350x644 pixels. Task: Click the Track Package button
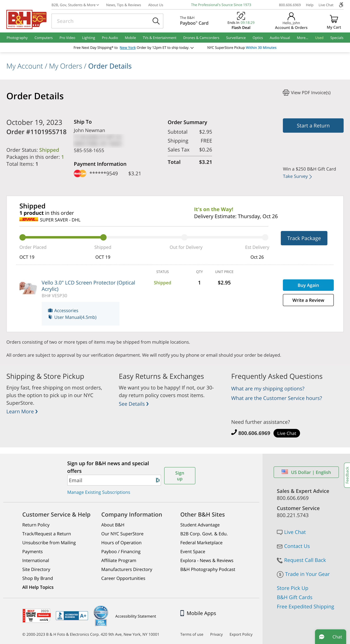click(304, 238)
